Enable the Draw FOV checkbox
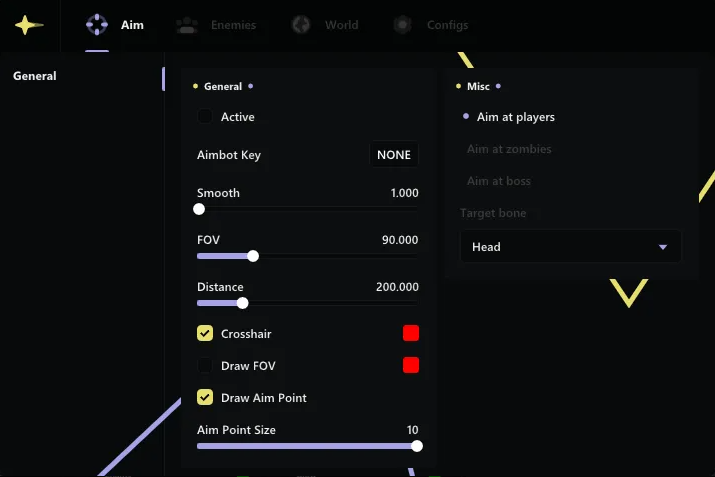 (205, 366)
